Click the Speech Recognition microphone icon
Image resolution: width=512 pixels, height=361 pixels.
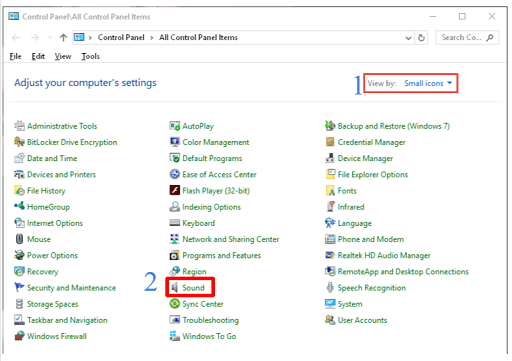click(330, 287)
